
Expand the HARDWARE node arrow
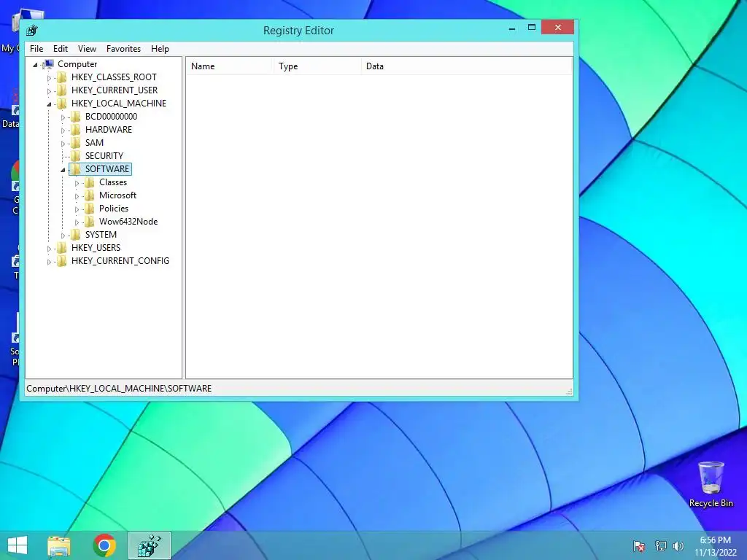coord(63,131)
